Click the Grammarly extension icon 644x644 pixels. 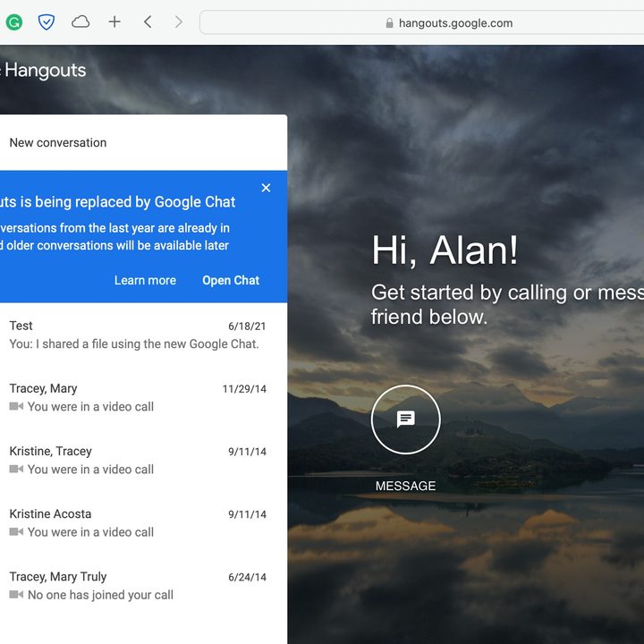click(14, 21)
